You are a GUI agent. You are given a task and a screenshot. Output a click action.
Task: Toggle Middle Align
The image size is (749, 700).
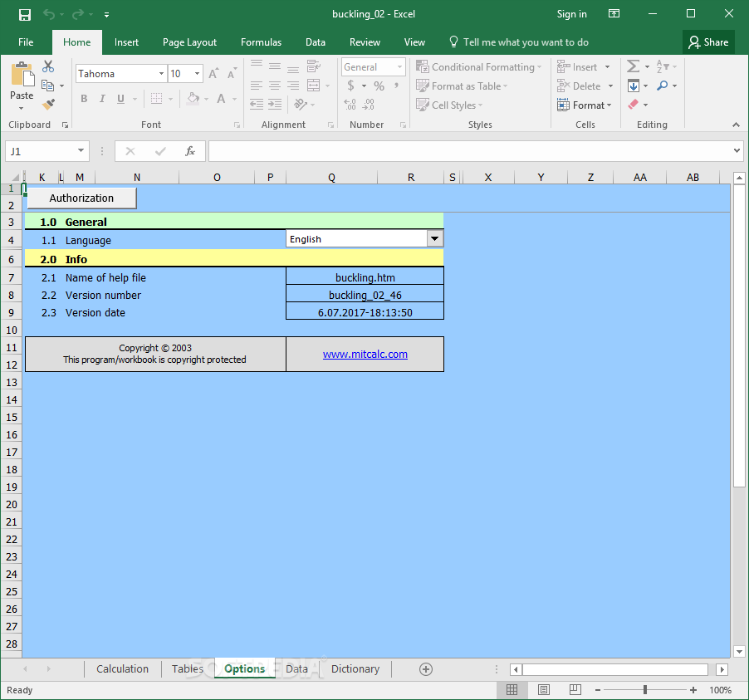point(275,66)
